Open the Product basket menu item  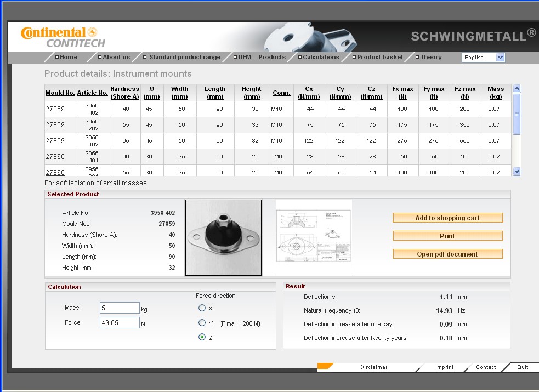point(379,57)
